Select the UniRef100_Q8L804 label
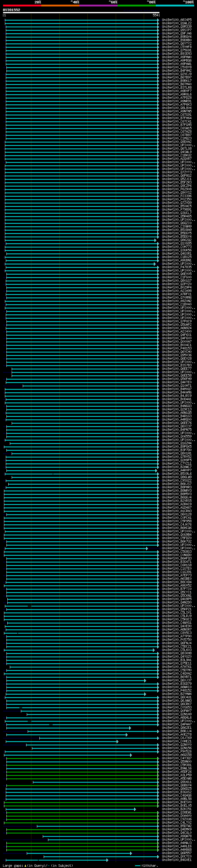 [177, 108]
